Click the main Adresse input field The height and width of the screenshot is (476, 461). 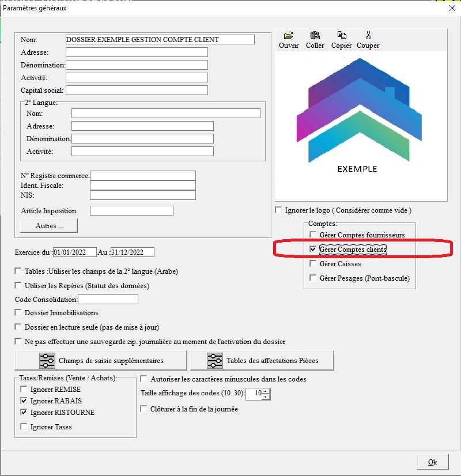coord(137,52)
